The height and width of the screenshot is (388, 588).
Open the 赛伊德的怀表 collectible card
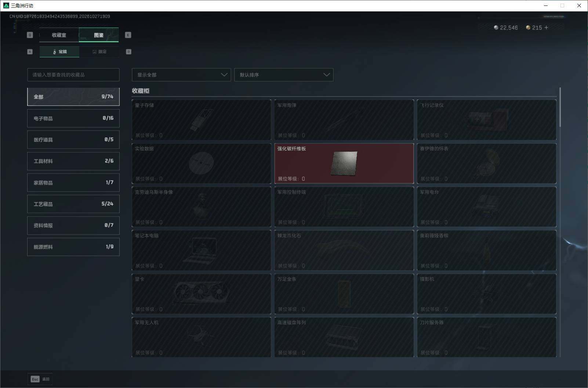pos(487,163)
